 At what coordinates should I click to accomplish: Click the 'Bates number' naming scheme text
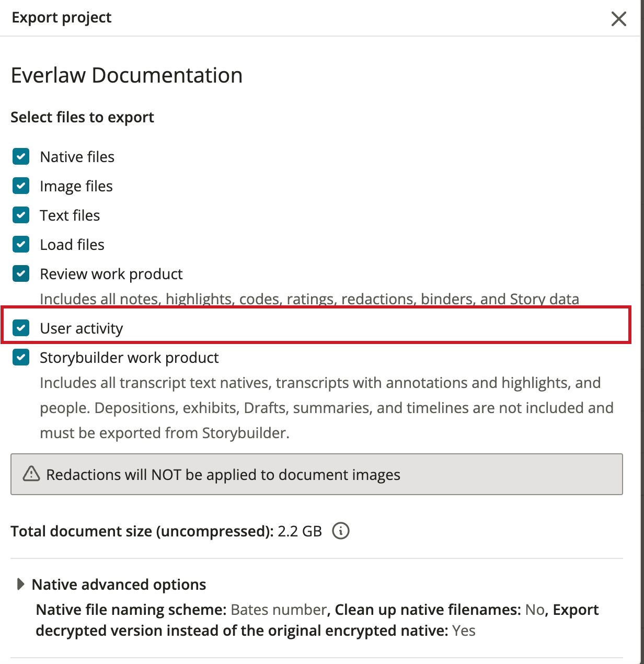278,609
